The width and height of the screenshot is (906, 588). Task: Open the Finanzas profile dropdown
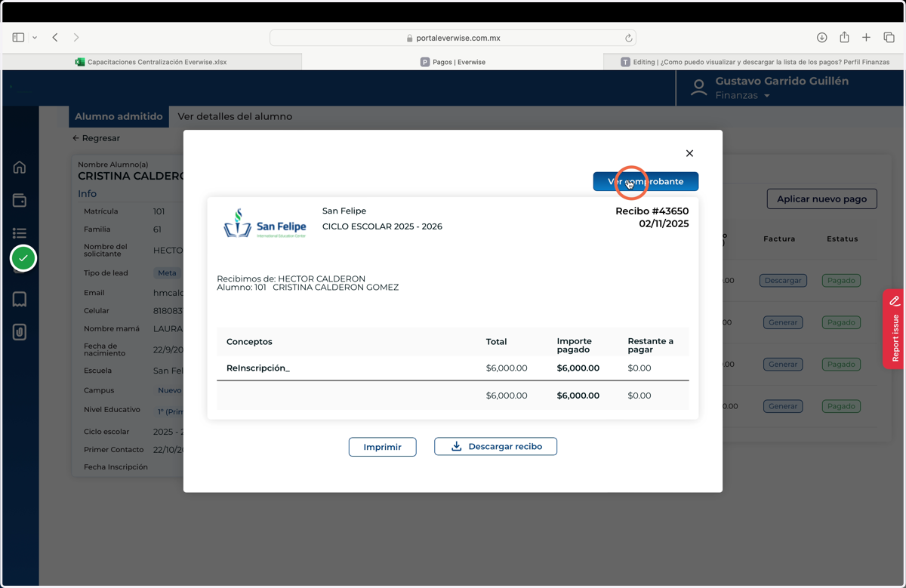pyautogui.click(x=743, y=96)
